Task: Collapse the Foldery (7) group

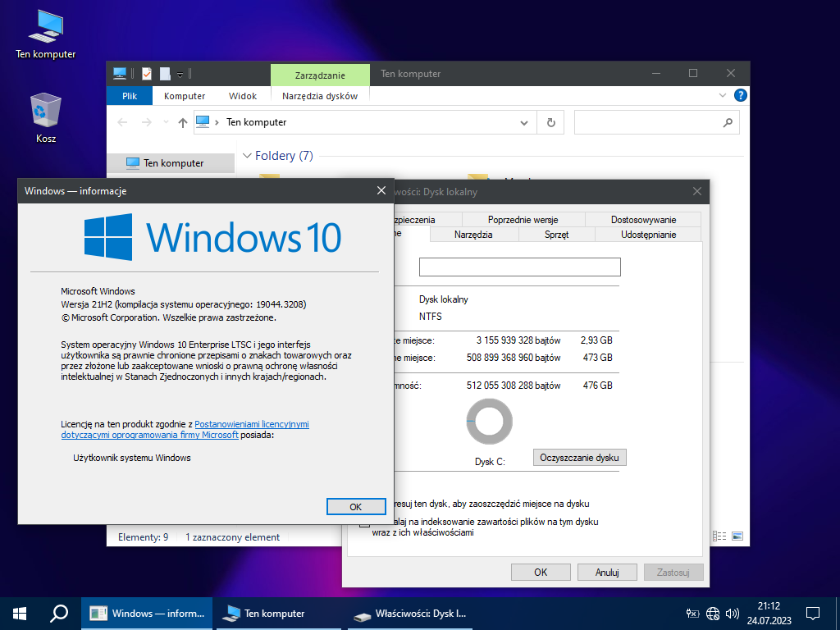Action: point(246,156)
